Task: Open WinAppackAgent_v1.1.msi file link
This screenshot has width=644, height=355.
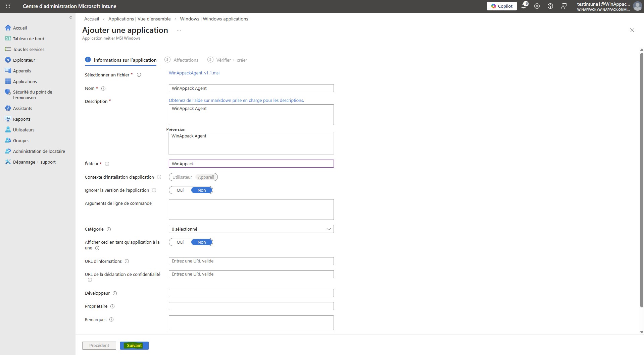Action: point(194,73)
